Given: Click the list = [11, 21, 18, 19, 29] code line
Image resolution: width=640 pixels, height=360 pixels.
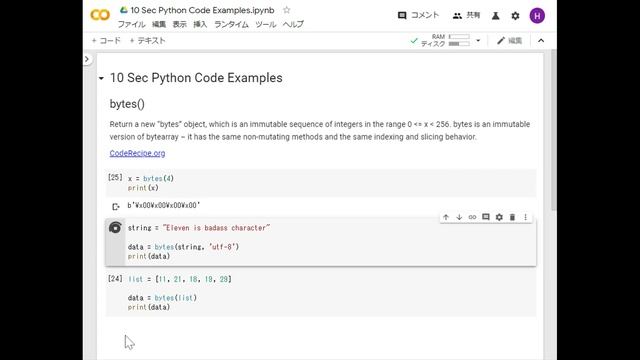Looking at the screenshot, I should [180, 279].
